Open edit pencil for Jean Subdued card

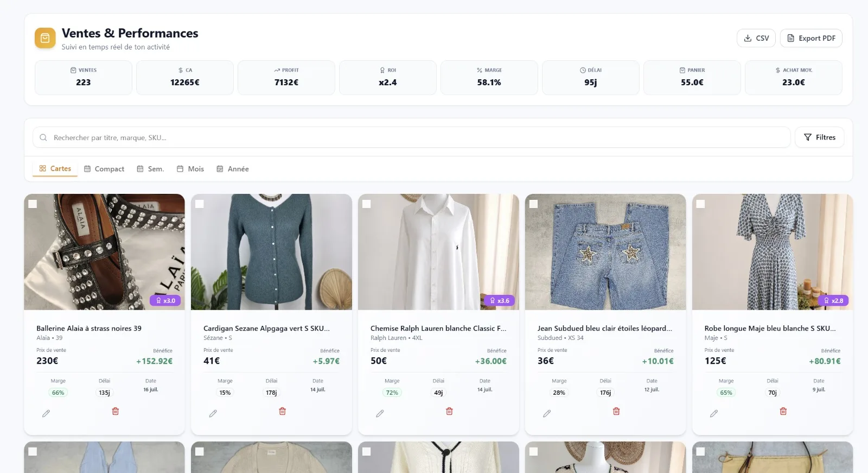[547, 413]
